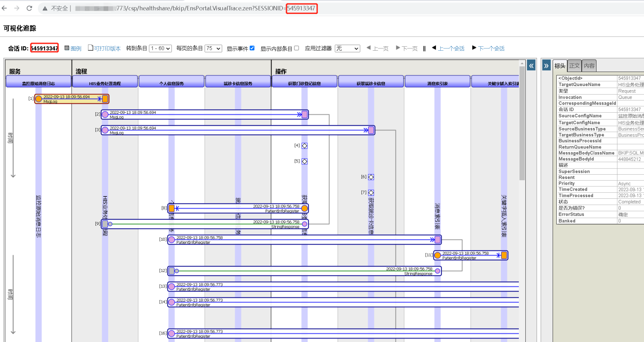Open the 每页的条目 count dropdown

point(213,48)
